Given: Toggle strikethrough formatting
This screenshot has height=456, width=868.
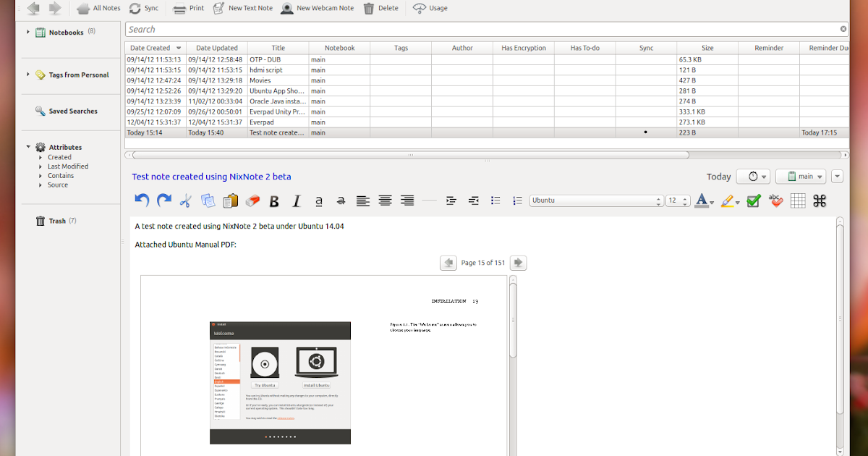Looking at the screenshot, I should (341, 201).
